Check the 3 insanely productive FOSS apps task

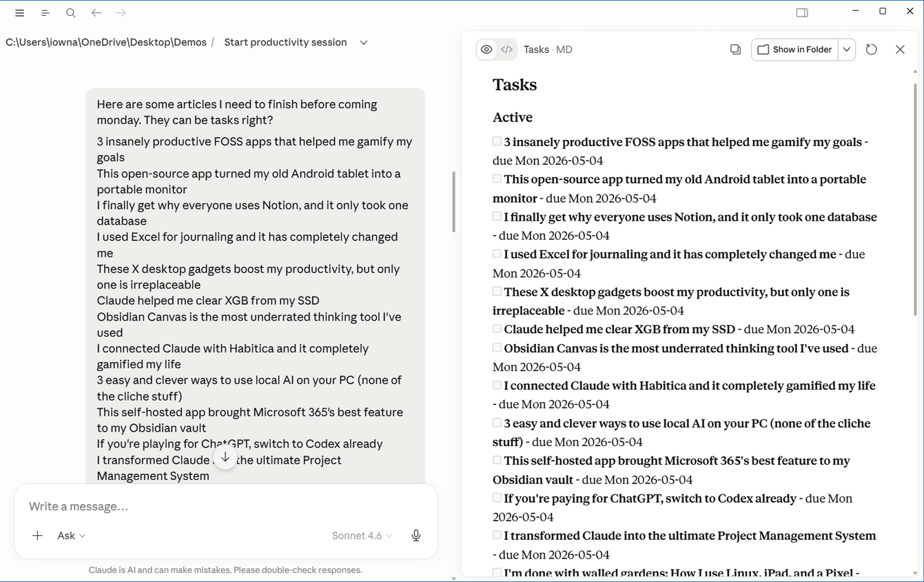point(497,141)
